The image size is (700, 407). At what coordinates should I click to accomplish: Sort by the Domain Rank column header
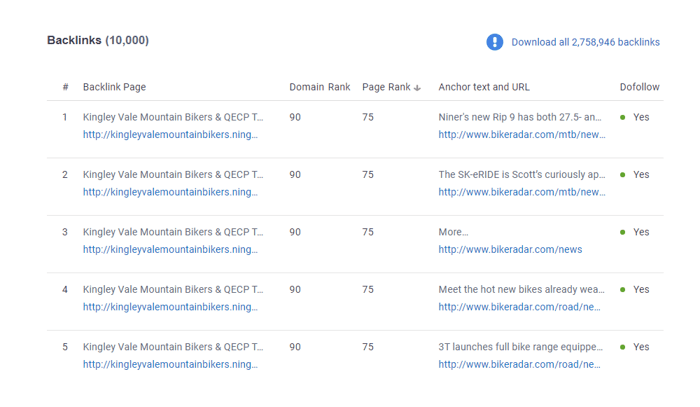click(x=319, y=87)
